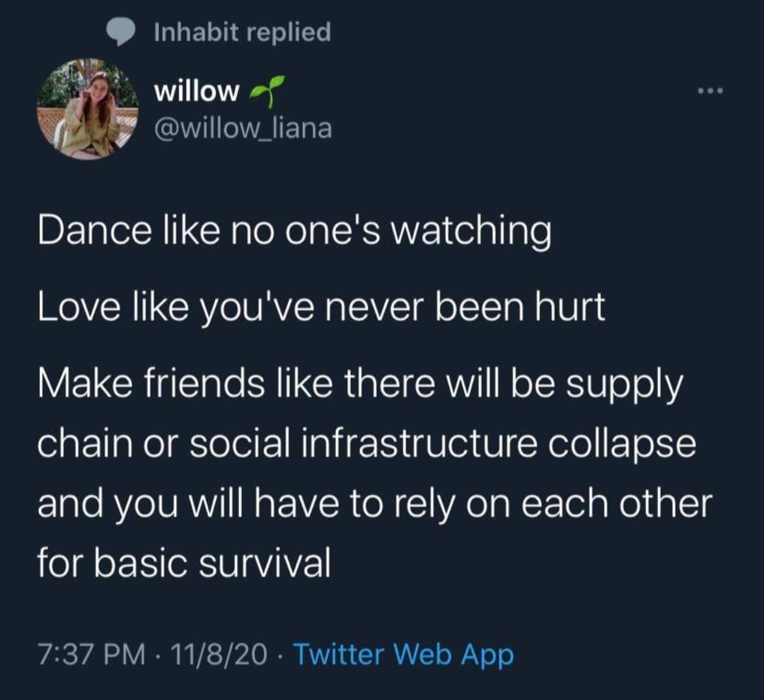Viewport: 764px width, 700px height.
Task: Click the 'Make friends like there will be supply' line
Action: [360, 383]
